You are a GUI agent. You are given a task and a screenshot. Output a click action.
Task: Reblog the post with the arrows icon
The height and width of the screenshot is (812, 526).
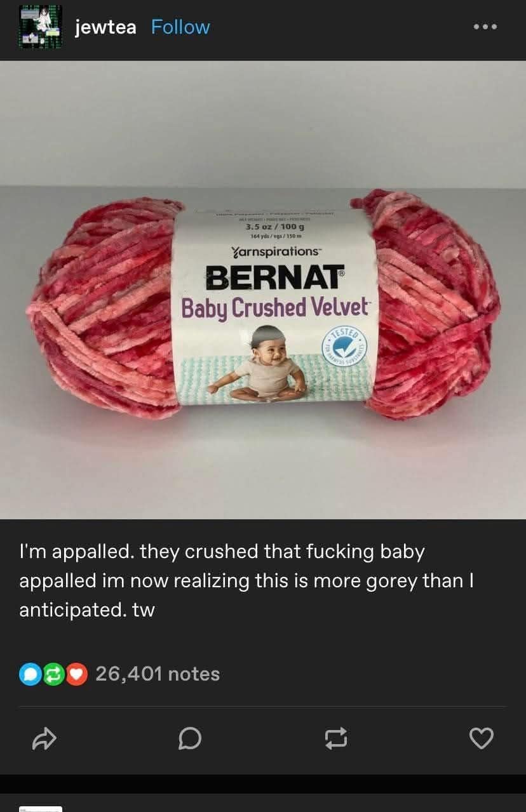coord(335,738)
